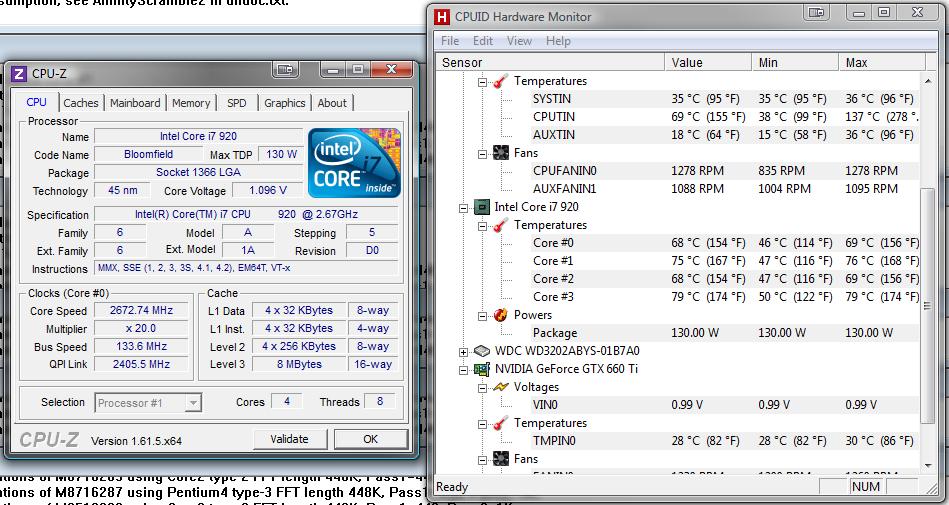Screen dimensions: 949x505
Task: Expand the WDC WD3202ABYS drive node
Action: [464, 352]
